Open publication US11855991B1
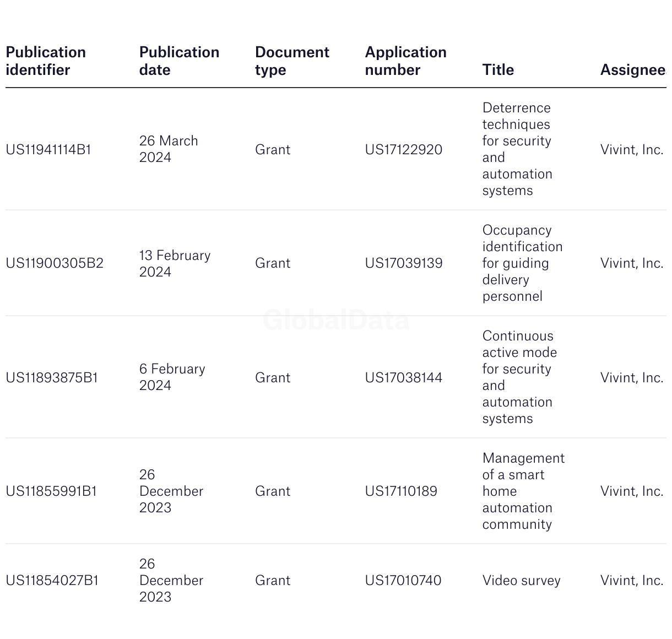Viewport: 672px width, 639px height. click(x=51, y=491)
